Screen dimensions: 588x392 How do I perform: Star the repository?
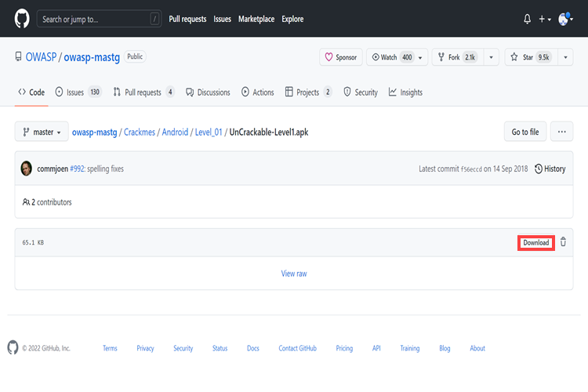[x=531, y=57]
